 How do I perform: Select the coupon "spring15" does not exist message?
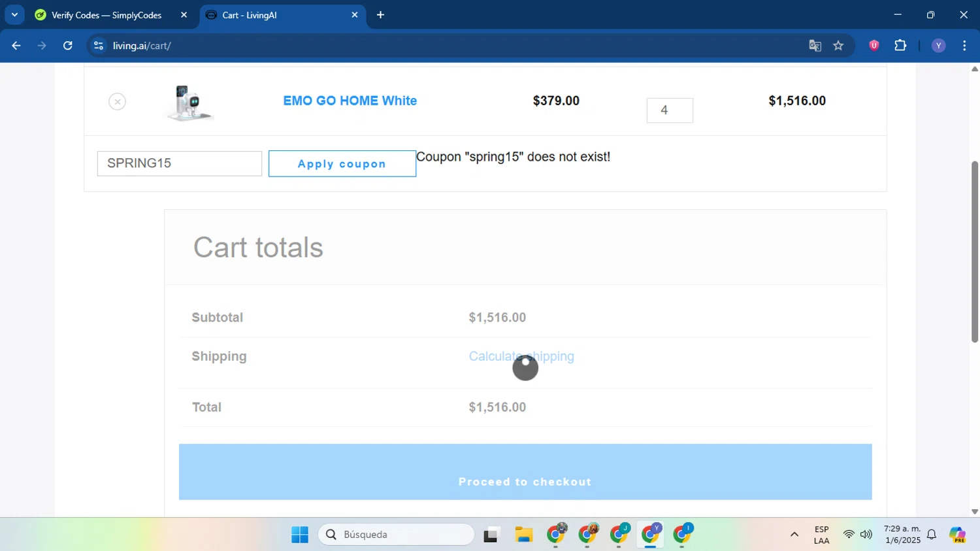point(513,157)
